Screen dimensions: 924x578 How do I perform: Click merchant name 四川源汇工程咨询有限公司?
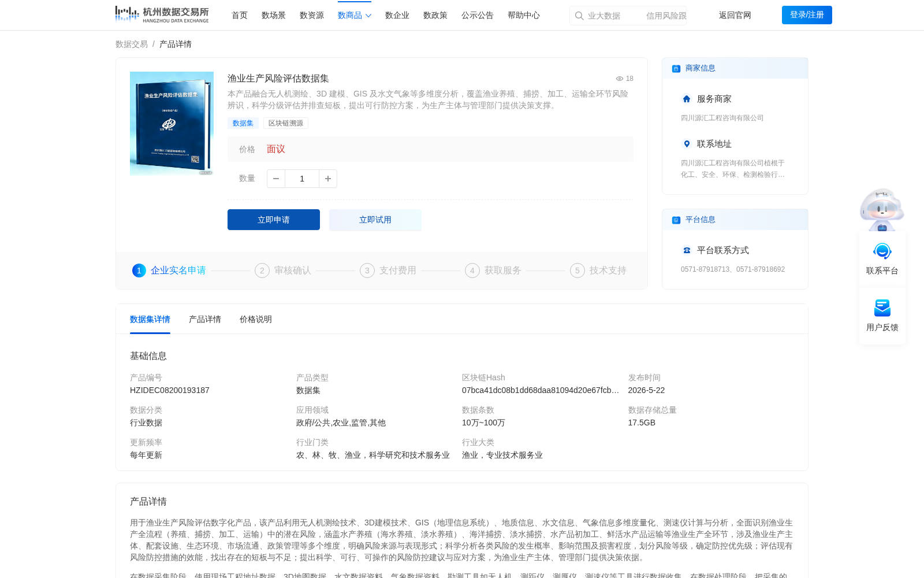tap(722, 118)
